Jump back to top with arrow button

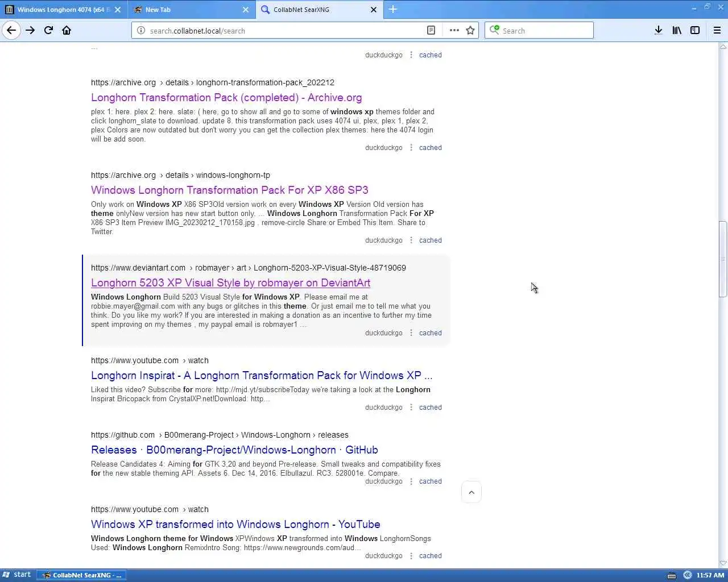(x=471, y=492)
